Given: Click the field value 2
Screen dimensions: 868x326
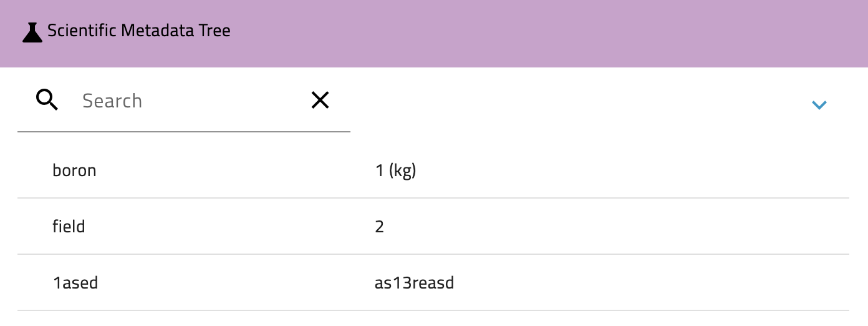Looking at the screenshot, I should point(379,226).
